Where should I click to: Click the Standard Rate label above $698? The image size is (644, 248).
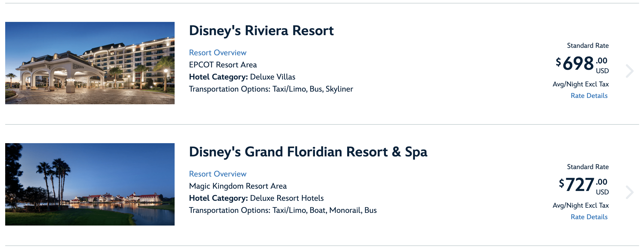click(588, 46)
